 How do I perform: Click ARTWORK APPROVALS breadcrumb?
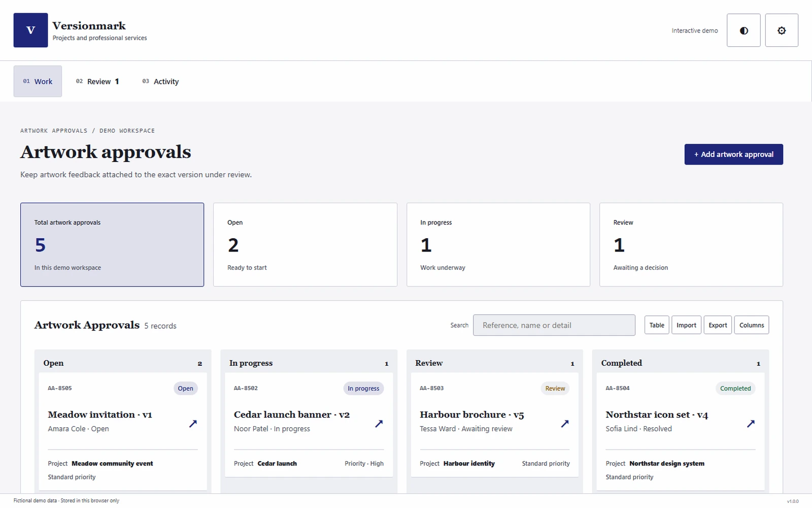pos(54,131)
